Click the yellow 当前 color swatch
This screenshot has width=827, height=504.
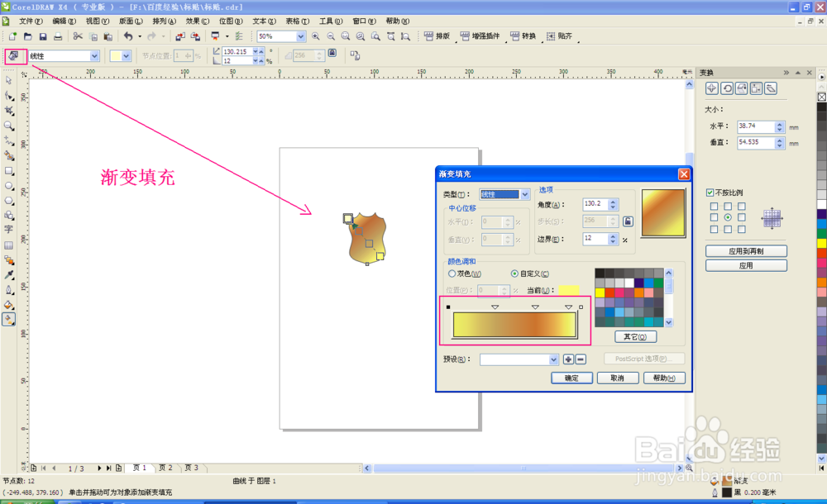point(570,288)
